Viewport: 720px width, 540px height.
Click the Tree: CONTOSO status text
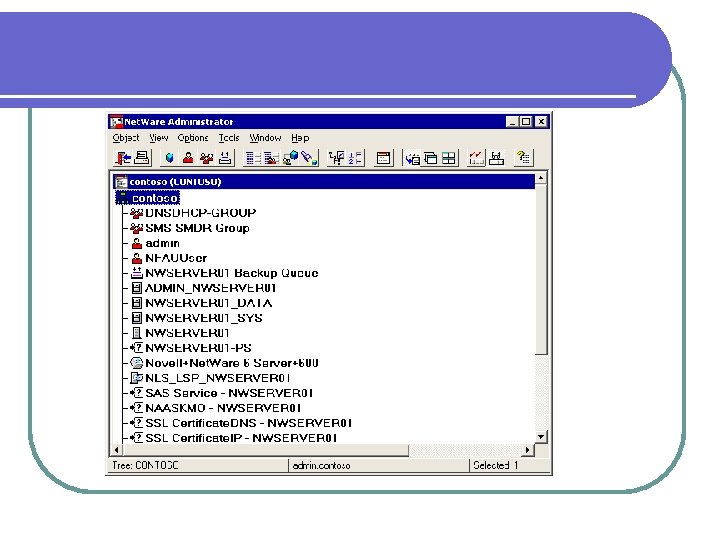[x=145, y=466]
